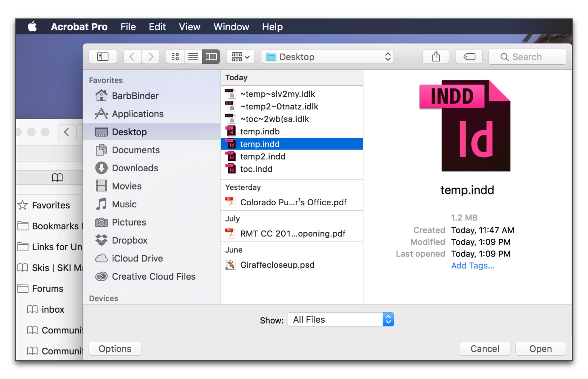
Task: Open the item arrangement dropdown
Action: coord(240,56)
